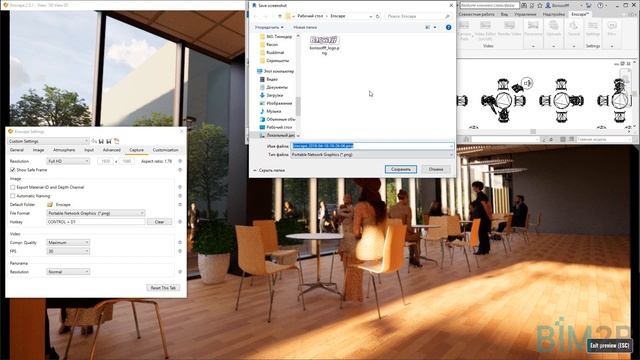
Task: Open the file type dropdown in Save dialog
Action: click(372, 155)
